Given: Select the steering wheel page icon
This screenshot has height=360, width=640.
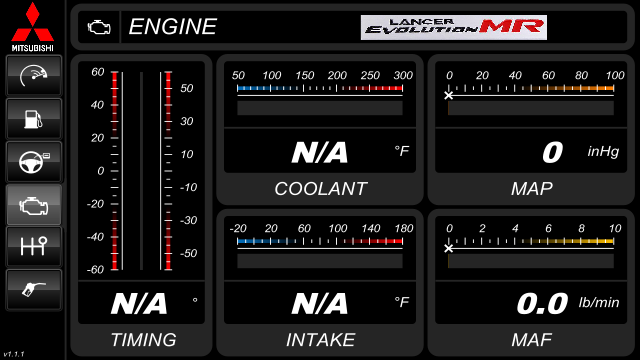Looking at the screenshot, I should [x=34, y=162].
